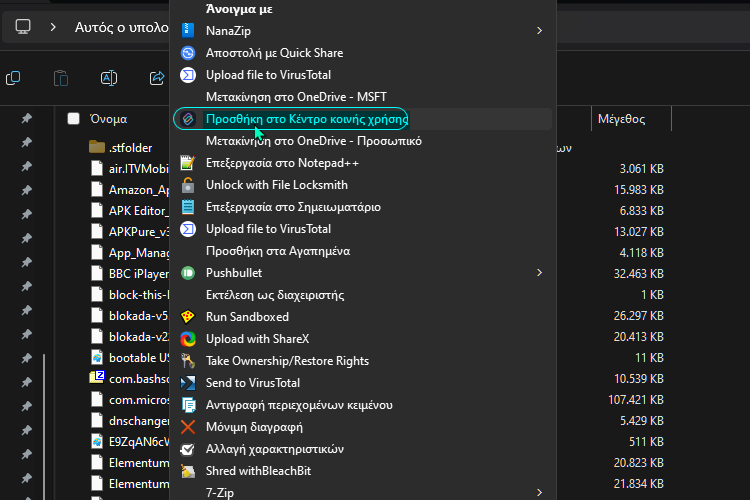Screen dimensions: 750x500
Task: Choose Upload with ShareX
Action: pos(257,339)
